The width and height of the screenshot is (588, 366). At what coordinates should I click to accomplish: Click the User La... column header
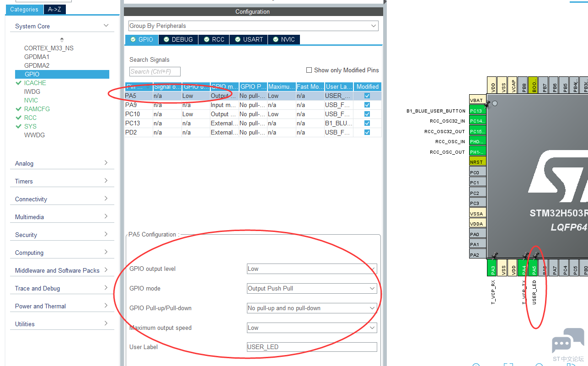click(x=339, y=86)
